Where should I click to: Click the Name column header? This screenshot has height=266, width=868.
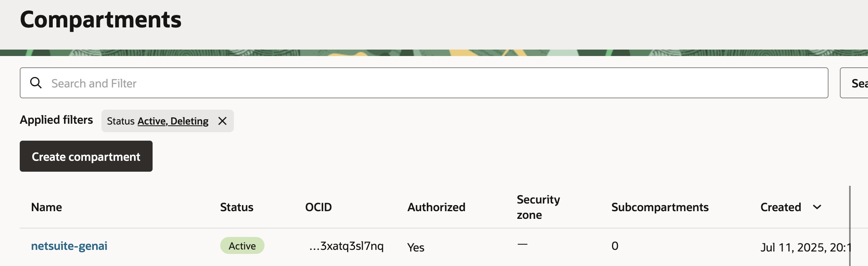point(47,207)
